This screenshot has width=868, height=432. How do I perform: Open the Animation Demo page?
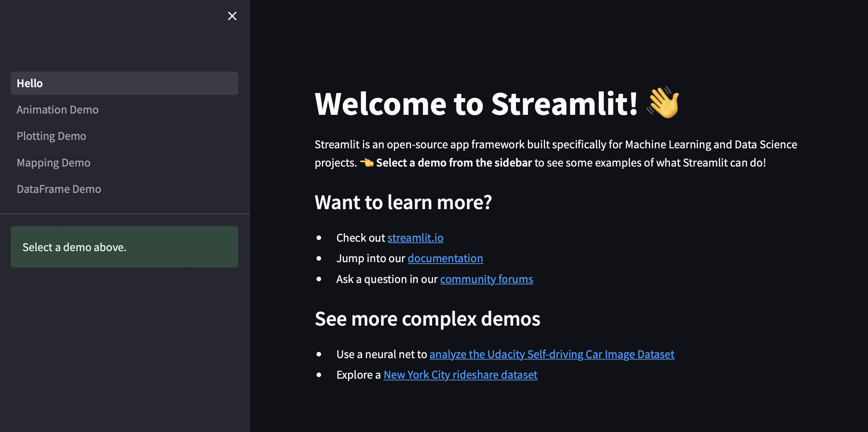[58, 110]
